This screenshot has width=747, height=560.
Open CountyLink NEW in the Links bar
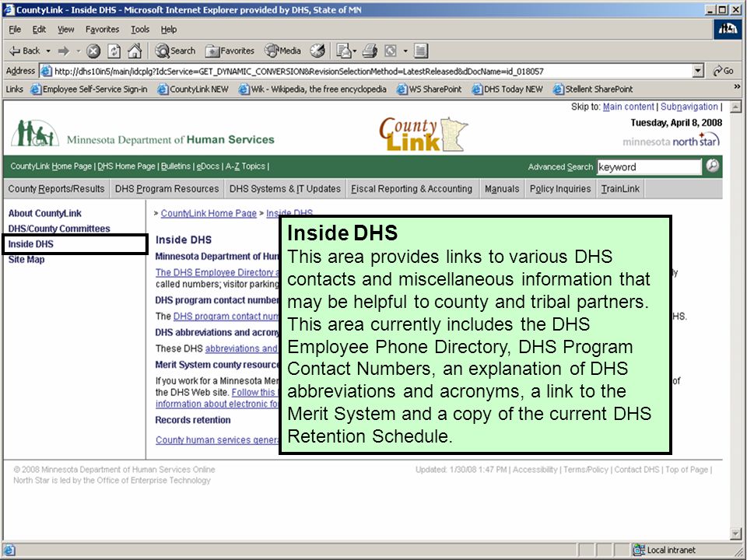click(x=194, y=89)
